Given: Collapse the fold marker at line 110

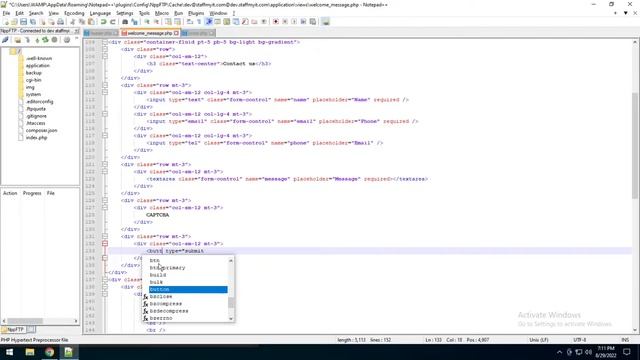Looking at the screenshot, I should (105, 85).
